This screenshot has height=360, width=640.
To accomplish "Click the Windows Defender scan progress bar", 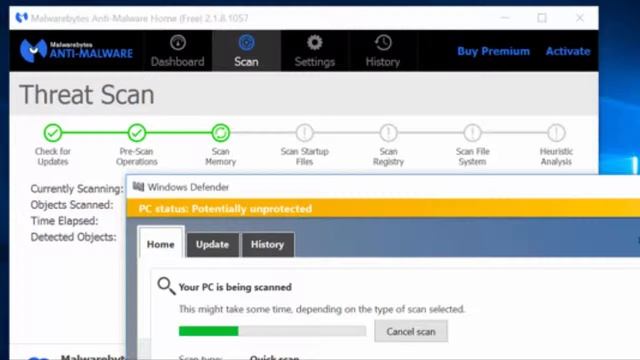I will [x=272, y=331].
